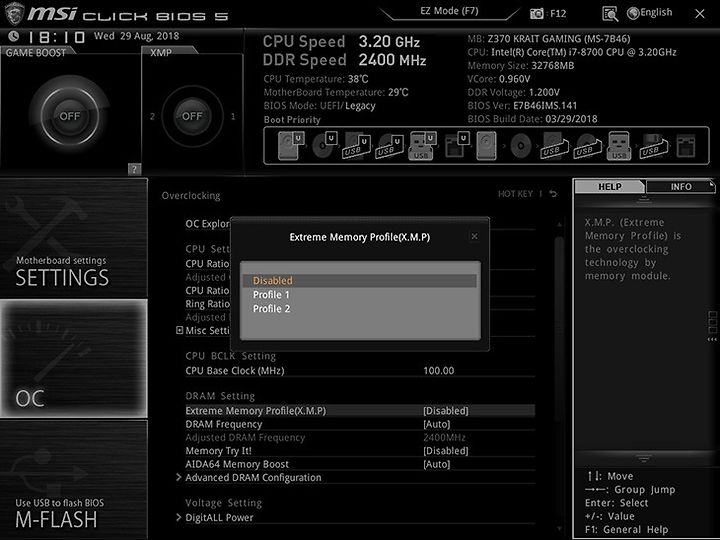The image size is (720, 540).
Task: Click CPU Base Clock (MHz) label
Action: click(x=235, y=371)
